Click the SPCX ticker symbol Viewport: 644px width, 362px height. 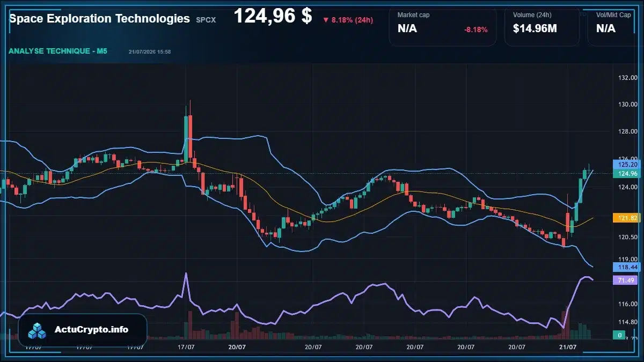[206, 20]
